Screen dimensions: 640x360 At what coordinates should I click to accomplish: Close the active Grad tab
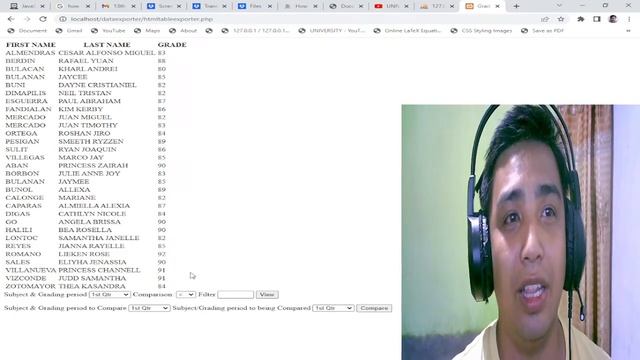tap(497, 6)
